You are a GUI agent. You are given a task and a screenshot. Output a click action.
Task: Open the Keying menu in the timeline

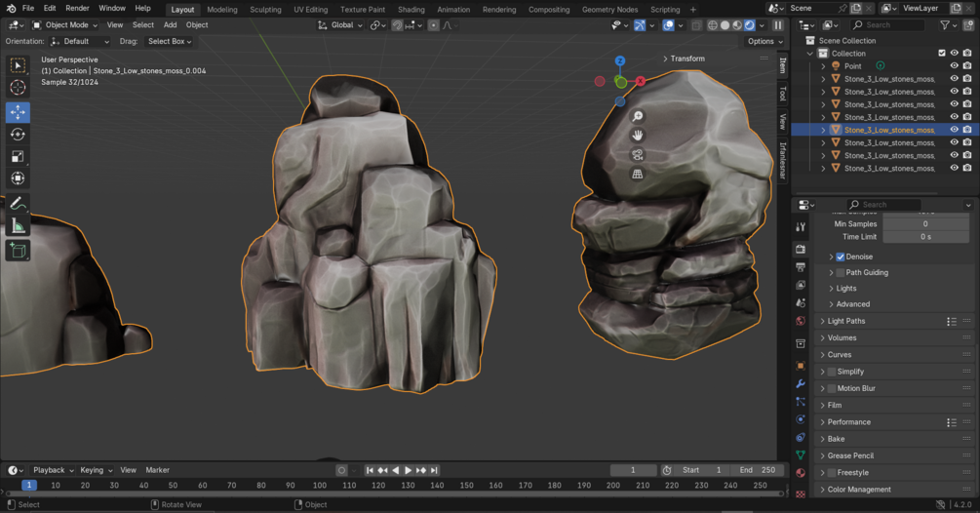click(x=96, y=470)
